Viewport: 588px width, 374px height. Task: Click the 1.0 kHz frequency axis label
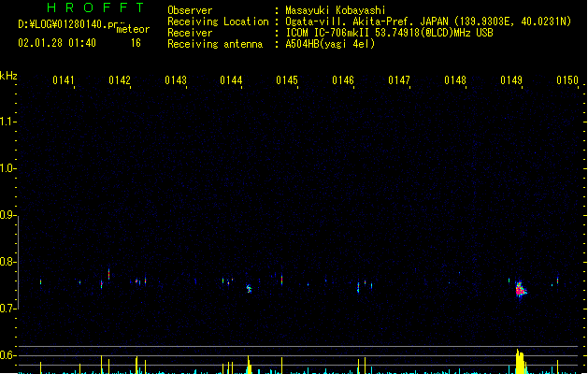tap(7, 168)
